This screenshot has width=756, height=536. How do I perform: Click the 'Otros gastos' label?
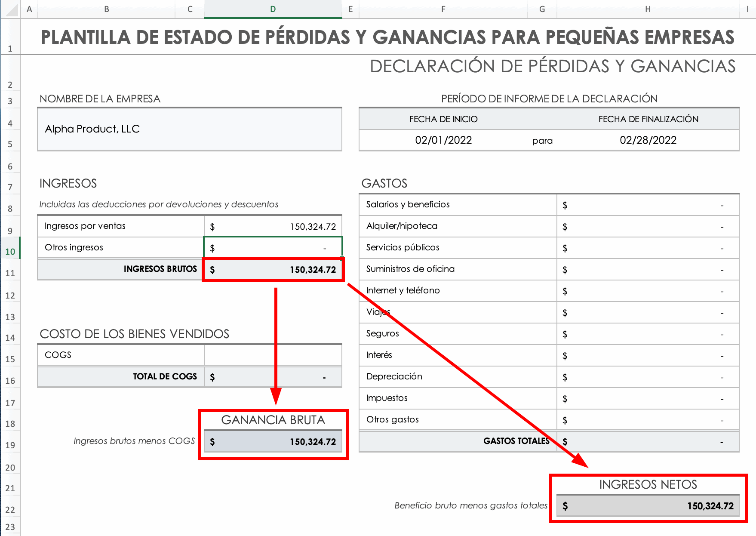pyautogui.click(x=393, y=419)
